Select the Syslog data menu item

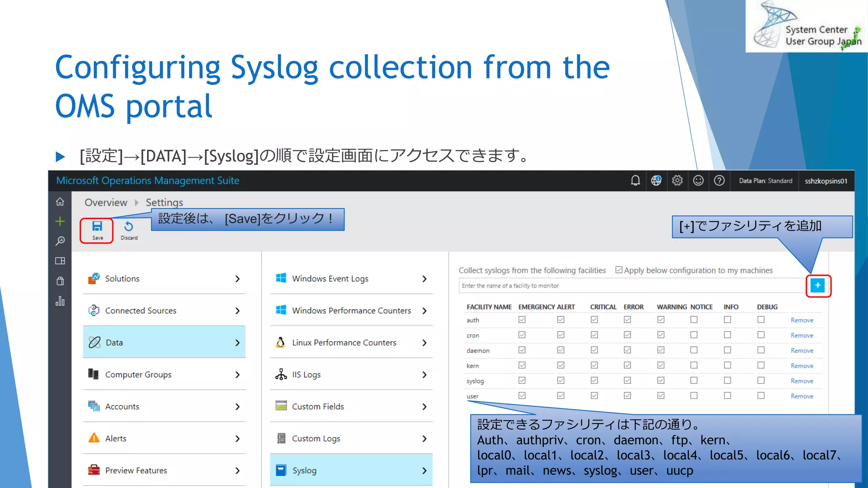point(351,470)
